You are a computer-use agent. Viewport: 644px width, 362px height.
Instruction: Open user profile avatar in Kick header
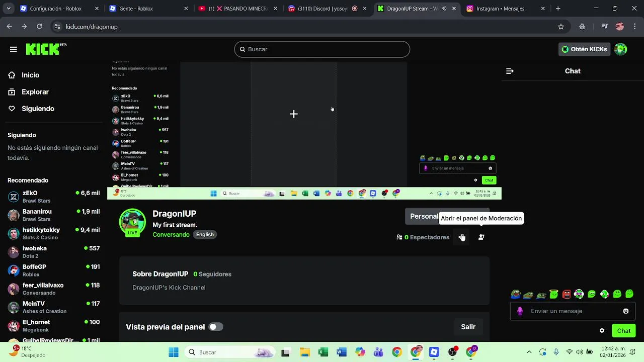pos(621,49)
